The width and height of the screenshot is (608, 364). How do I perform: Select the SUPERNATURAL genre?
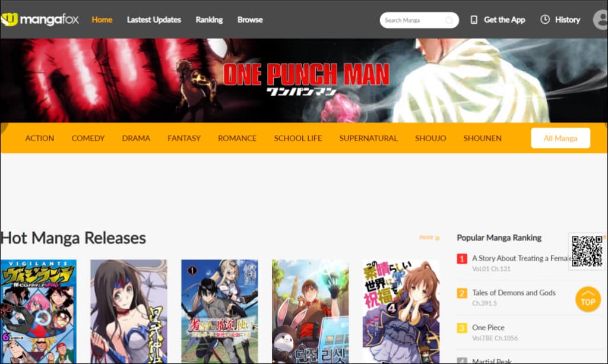coord(368,138)
